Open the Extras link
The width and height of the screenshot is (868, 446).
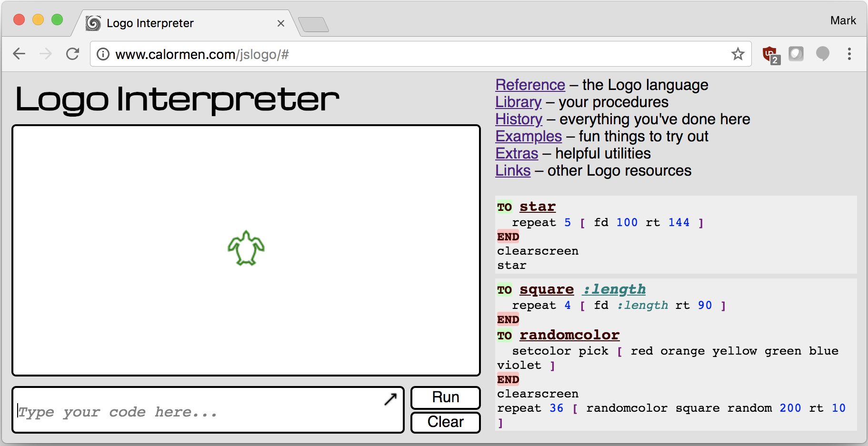[x=517, y=153]
